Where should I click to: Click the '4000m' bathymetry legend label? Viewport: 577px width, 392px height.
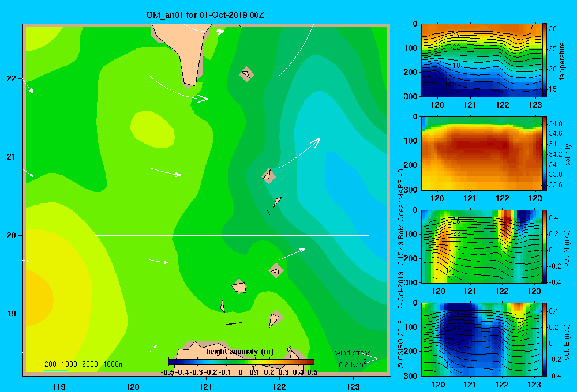[x=113, y=364]
